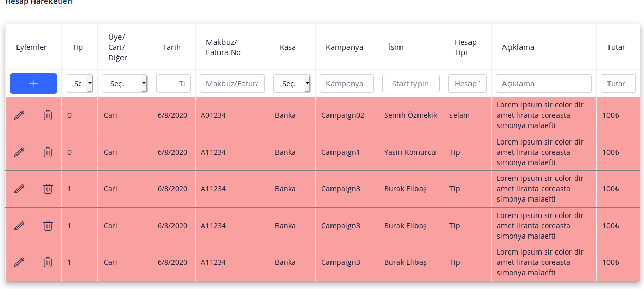The width and height of the screenshot is (644, 289).
Task: Sort by the Tarih column header
Action: [x=171, y=47]
